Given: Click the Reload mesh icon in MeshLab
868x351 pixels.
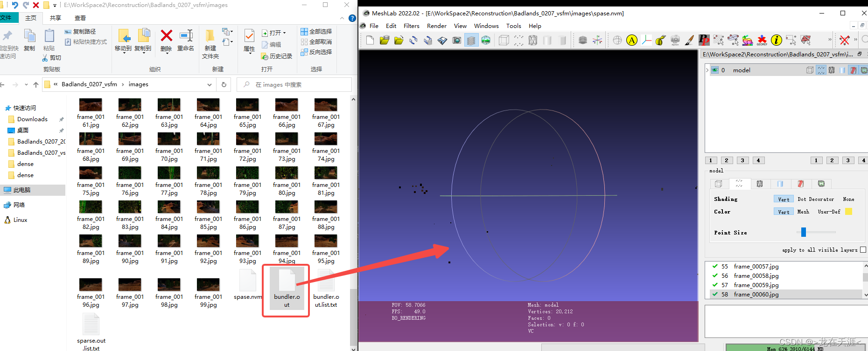Looking at the screenshot, I should tap(413, 40).
